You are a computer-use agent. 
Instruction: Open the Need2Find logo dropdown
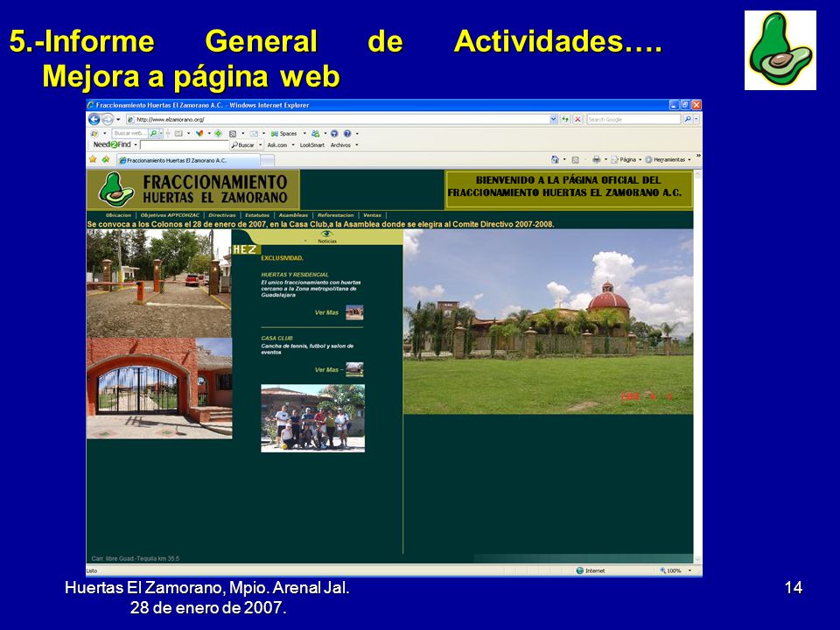(136, 144)
